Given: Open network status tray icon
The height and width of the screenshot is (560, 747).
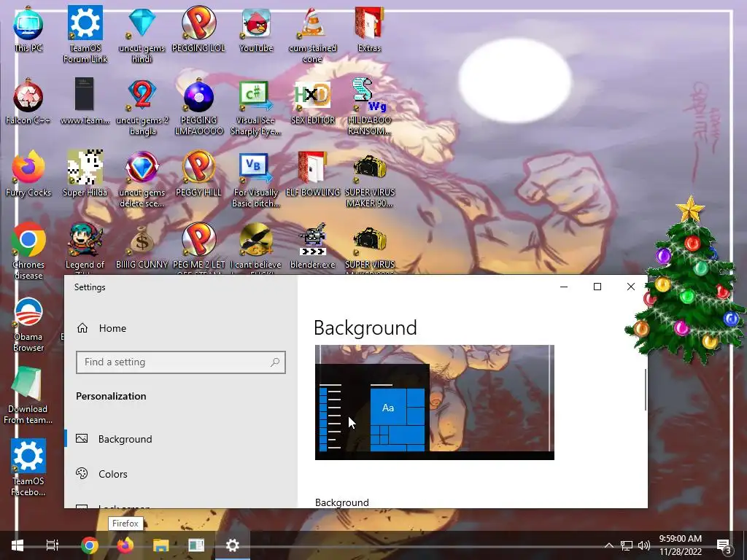Looking at the screenshot, I should click(x=627, y=545).
